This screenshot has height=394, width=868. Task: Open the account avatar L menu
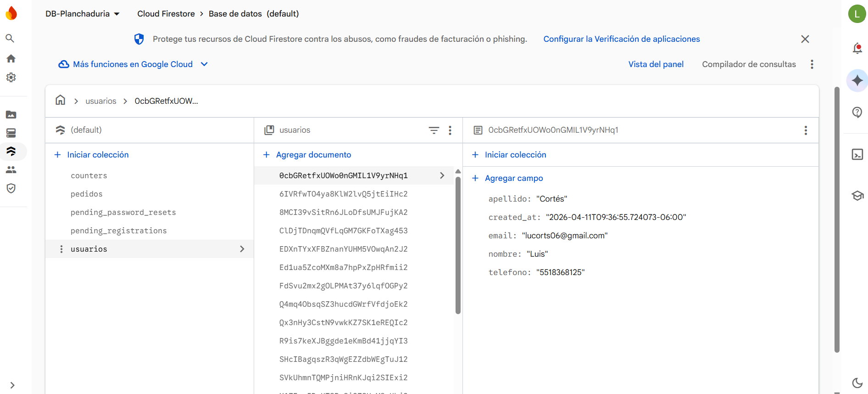tap(857, 14)
